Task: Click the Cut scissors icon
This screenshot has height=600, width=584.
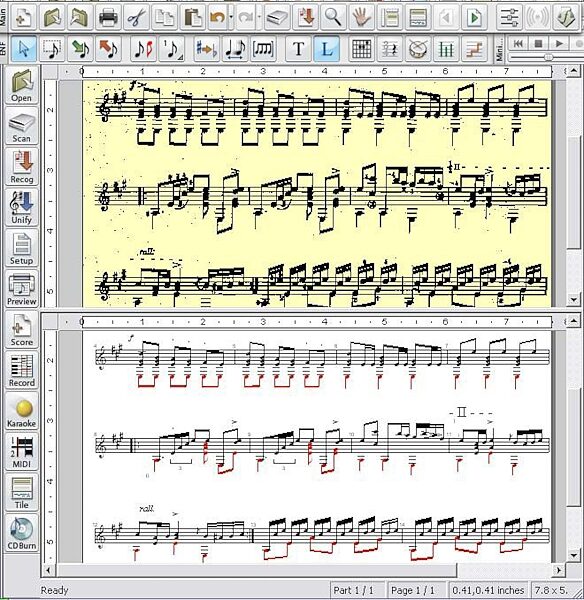Action: pos(136,17)
